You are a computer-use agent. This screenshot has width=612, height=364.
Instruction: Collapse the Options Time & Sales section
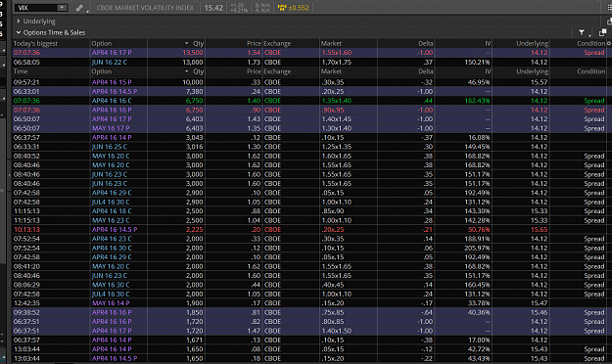[18, 32]
